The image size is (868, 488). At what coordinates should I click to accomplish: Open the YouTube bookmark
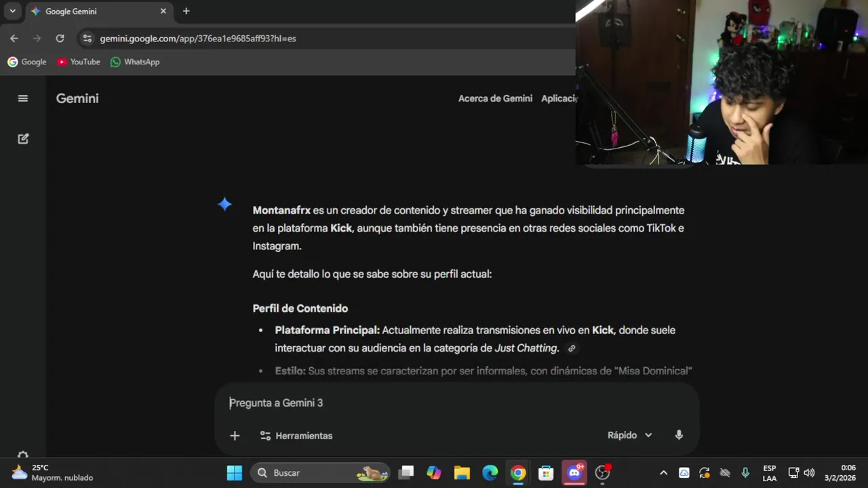[x=79, y=62]
